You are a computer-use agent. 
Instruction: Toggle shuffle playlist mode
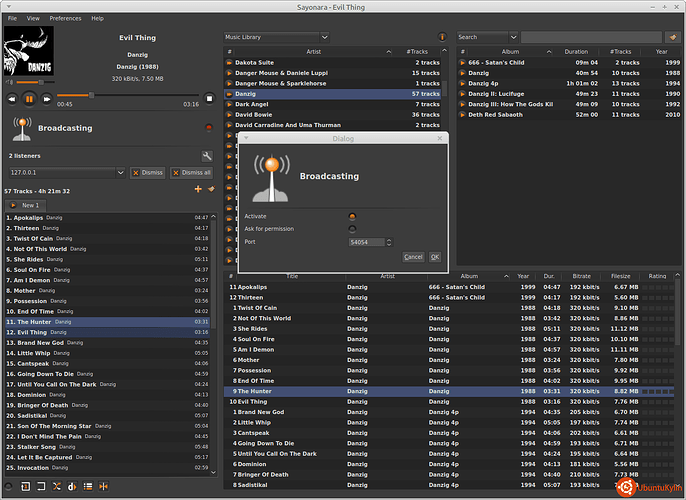pyautogui.click(x=57, y=486)
